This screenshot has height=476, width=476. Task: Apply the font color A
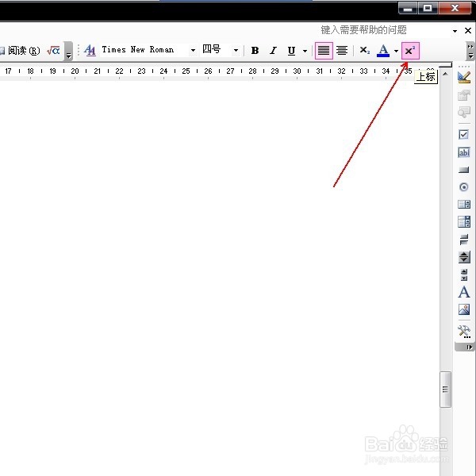click(383, 51)
